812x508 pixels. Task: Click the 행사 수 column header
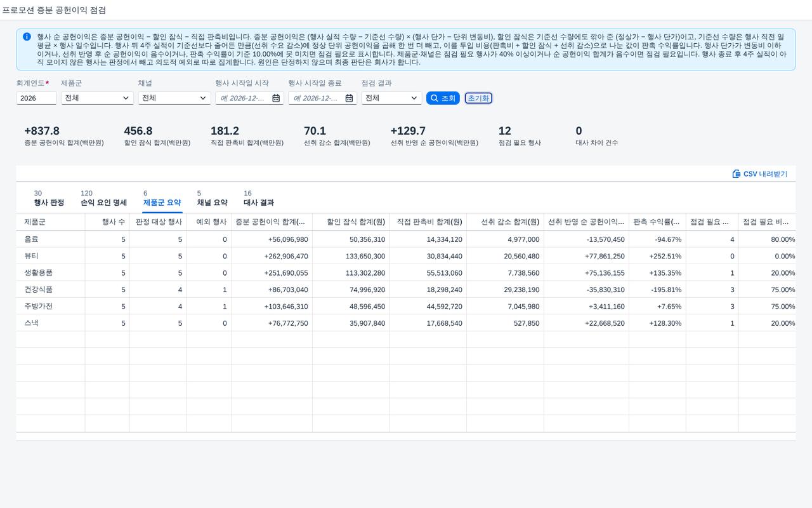pyautogui.click(x=107, y=222)
